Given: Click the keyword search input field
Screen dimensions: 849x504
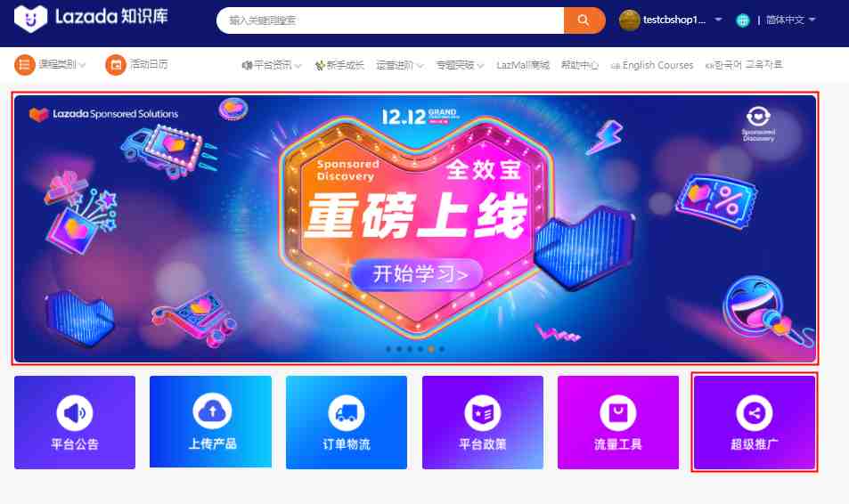Looking at the screenshot, I should point(390,20).
